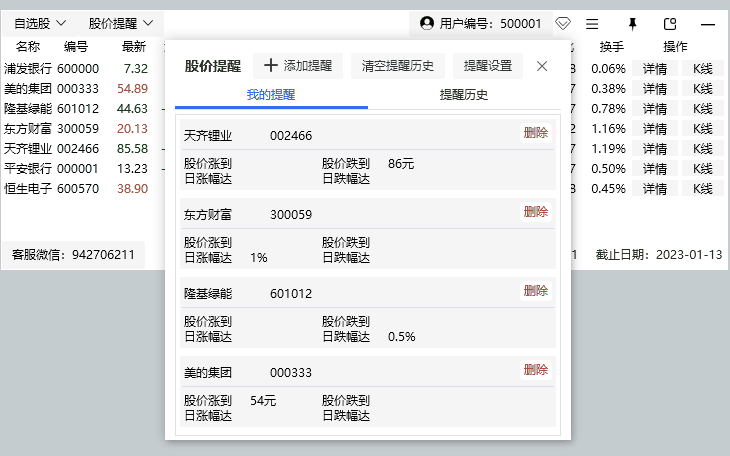Viewport: 730px width, 456px height.
Task: Delete the 美的集团 alert
Action: point(536,370)
